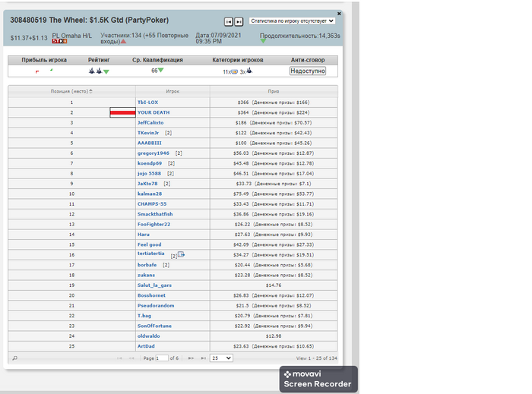This screenshot has width=532, height=394.
Task: Open the rows-per-page dropdown showing 25
Action: coord(221,358)
